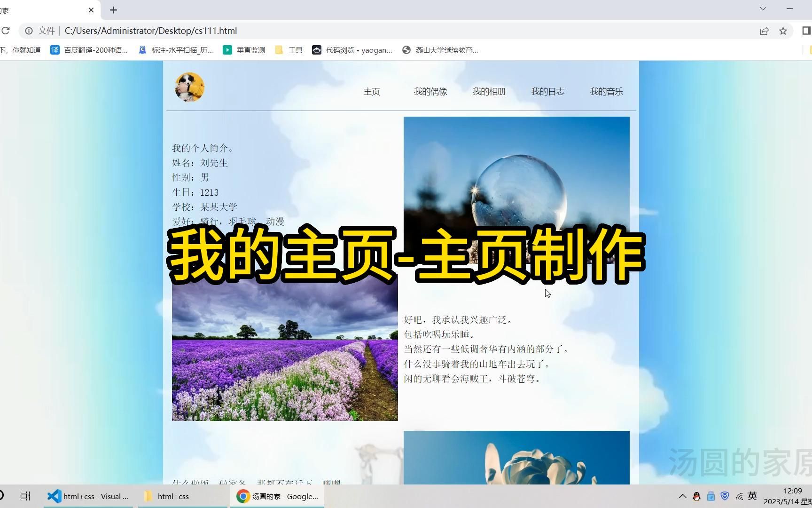Image resolution: width=812 pixels, height=508 pixels.
Task: Click the reload page button
Action: (6, 31)
